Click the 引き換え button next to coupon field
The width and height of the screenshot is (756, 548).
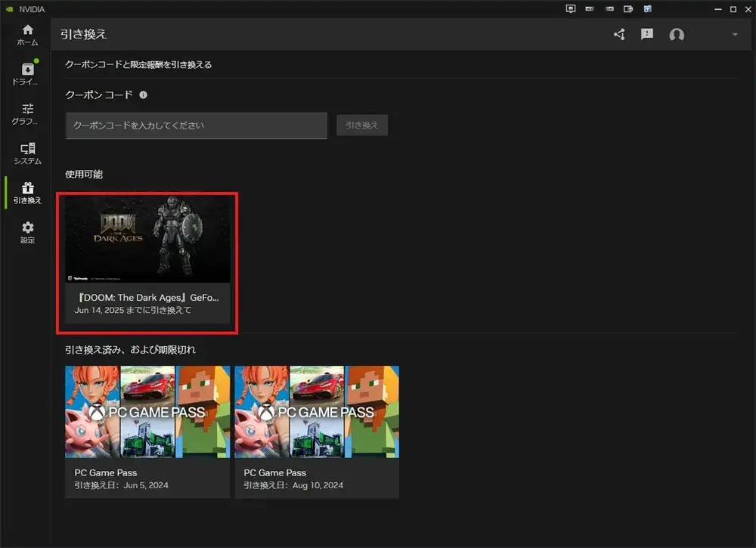click(x=361, y=125)
